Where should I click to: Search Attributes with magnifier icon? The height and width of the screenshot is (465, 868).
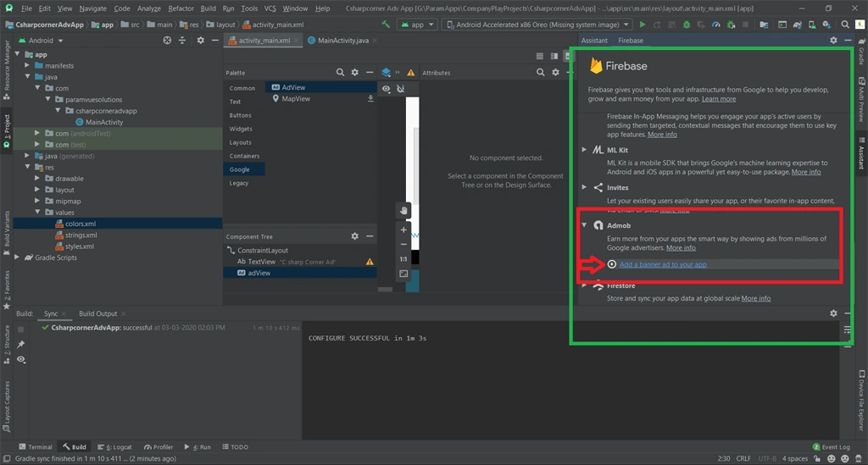(x=540, y=73)
